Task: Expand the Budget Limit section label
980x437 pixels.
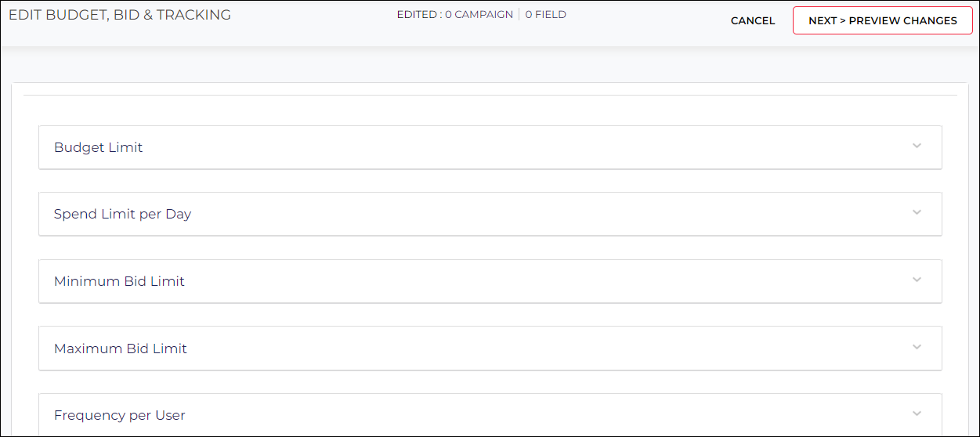Action: click(x=98, y=147)
